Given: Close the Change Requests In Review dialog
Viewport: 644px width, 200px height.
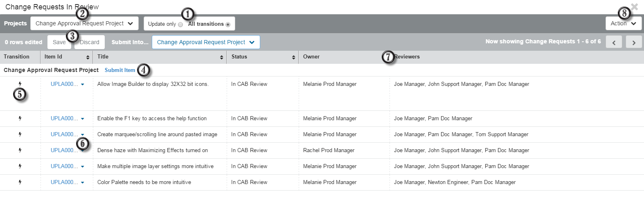Looking at the screenshot, I should (x=634, y=7).
